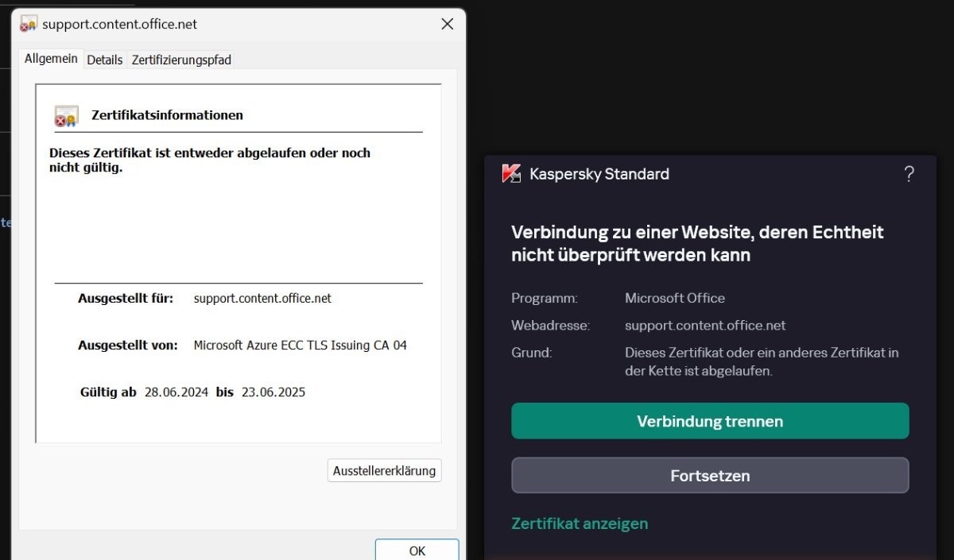Click the Gültig ab label
Viewport: 954px width, 560px height.
(x=108, y=392)
